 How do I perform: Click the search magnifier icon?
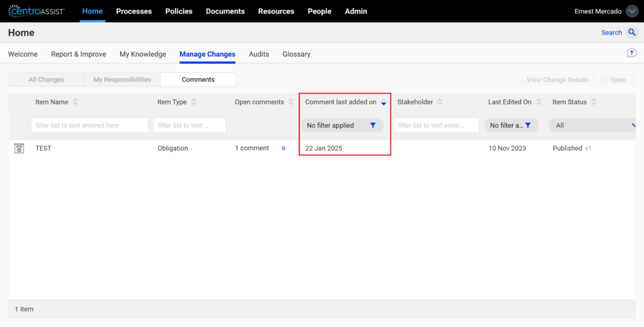click(632, 32)
